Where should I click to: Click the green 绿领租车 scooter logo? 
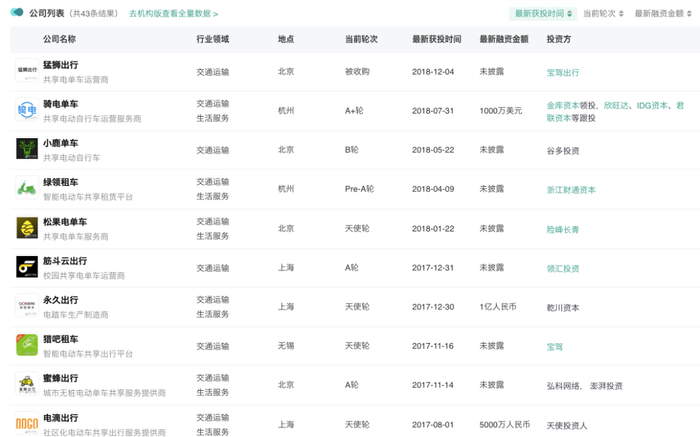click(x=27, y=189)
